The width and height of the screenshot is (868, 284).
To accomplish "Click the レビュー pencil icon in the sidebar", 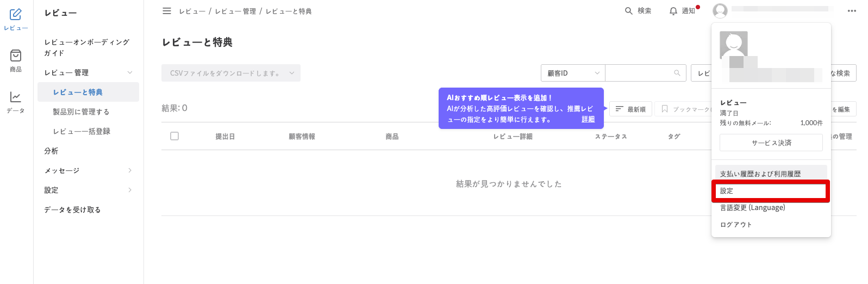I will (x=16, y=15).
